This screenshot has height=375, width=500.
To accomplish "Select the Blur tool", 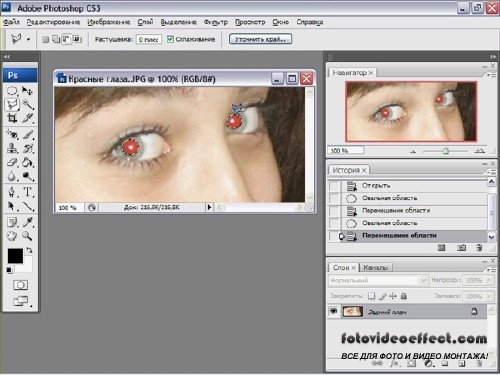I will click(x=12, y=176).
